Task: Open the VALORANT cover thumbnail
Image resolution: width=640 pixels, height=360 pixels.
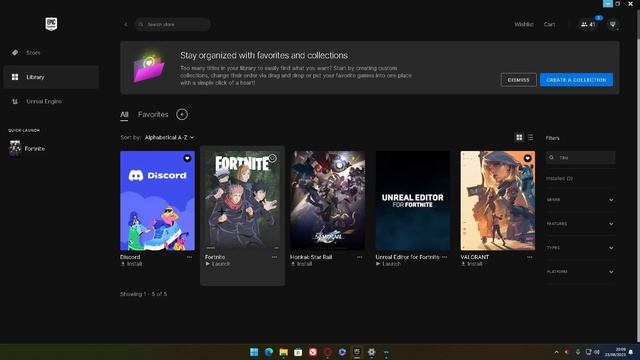Action: click(x=498, y=200)
